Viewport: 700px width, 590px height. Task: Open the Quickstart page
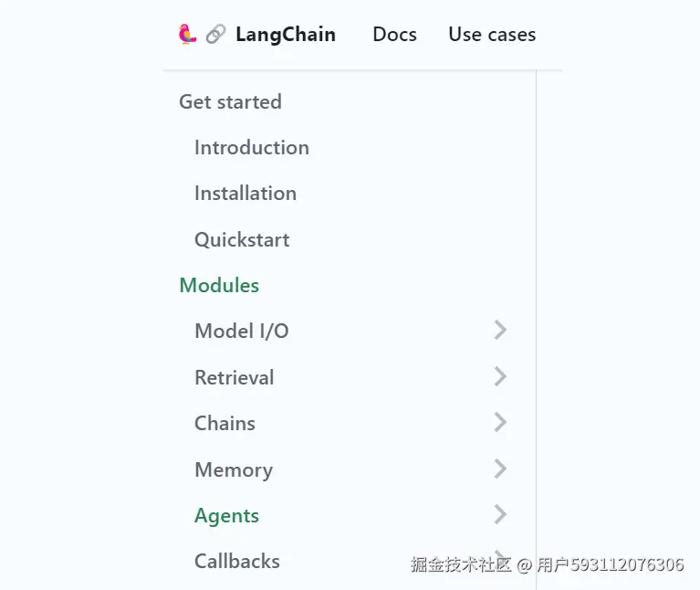242,239
